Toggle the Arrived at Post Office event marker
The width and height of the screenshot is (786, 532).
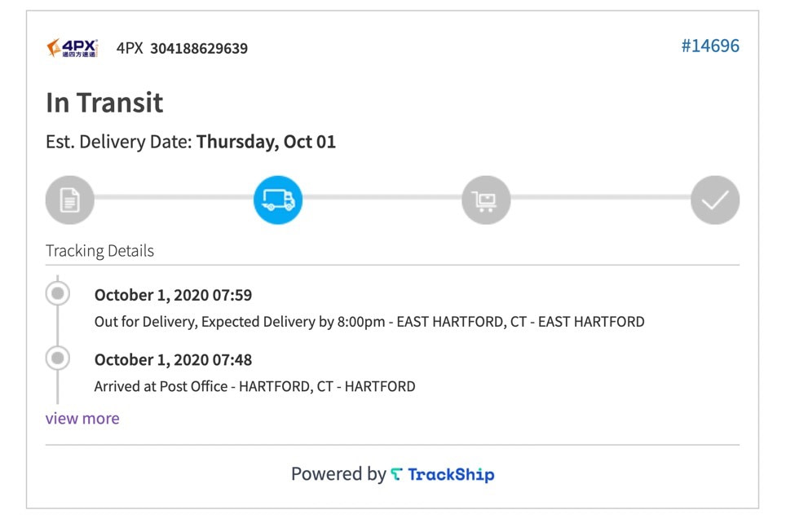click(57, 358)
